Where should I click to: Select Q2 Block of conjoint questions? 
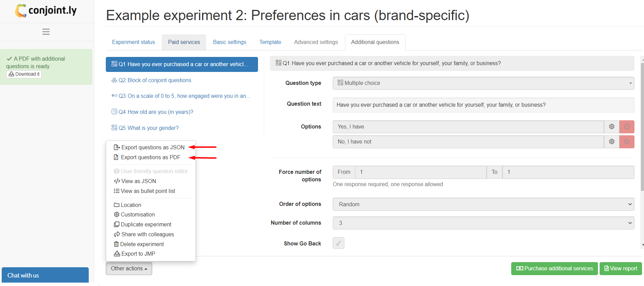[x=182, y=80]
